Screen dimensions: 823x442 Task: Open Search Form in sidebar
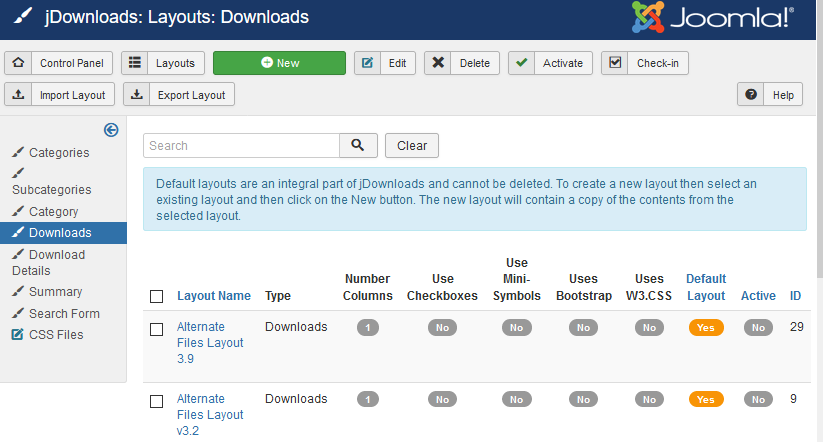64,313
